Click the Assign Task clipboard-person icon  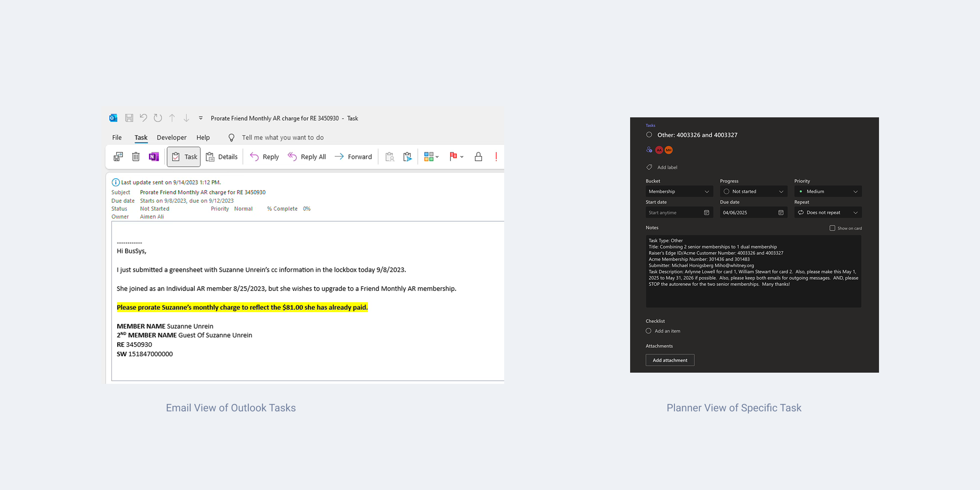click(389, 156)
